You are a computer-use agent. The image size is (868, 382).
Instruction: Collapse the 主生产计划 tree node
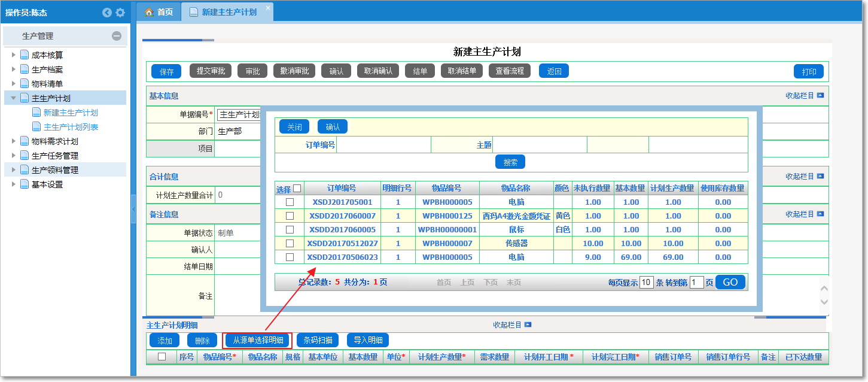[13, 97]
